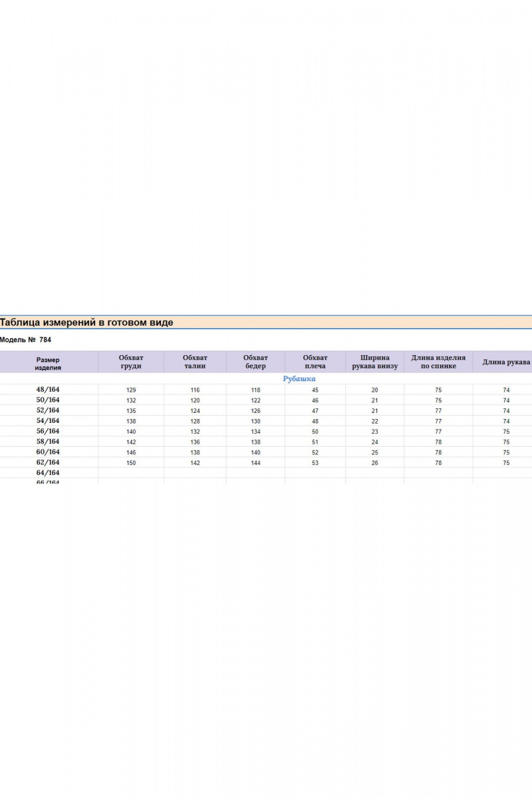Click hip value '130' in 54/164 row
This screenshot has height=798, width=532.
[255, 421]
